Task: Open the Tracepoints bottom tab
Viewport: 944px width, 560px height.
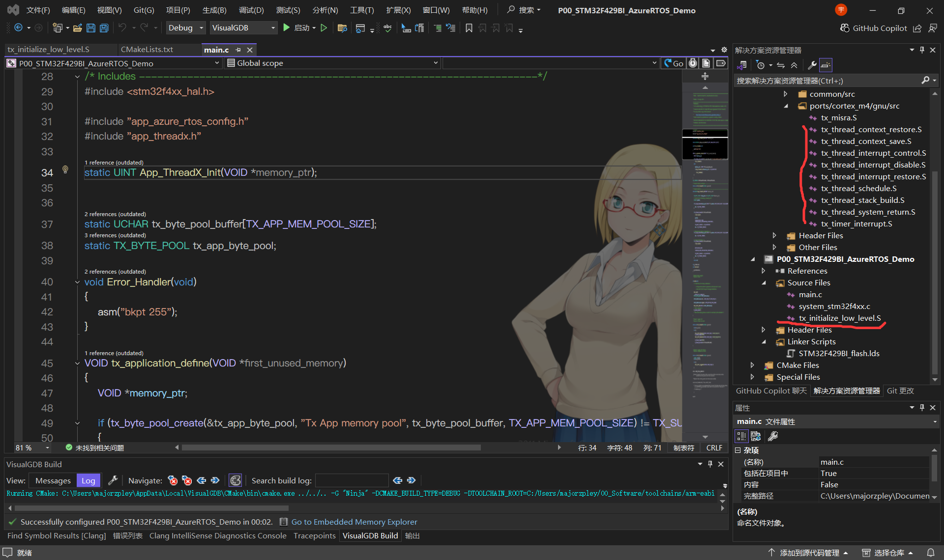Action: coord(315,536)
